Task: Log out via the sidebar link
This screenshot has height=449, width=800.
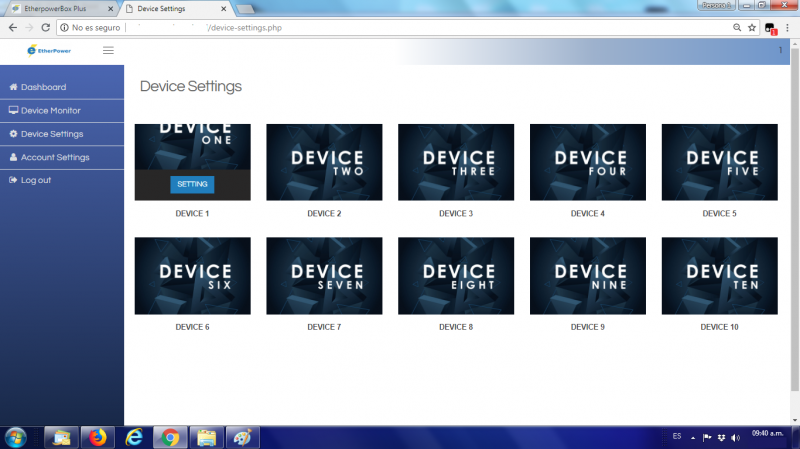Action: (x=36, y=180)
